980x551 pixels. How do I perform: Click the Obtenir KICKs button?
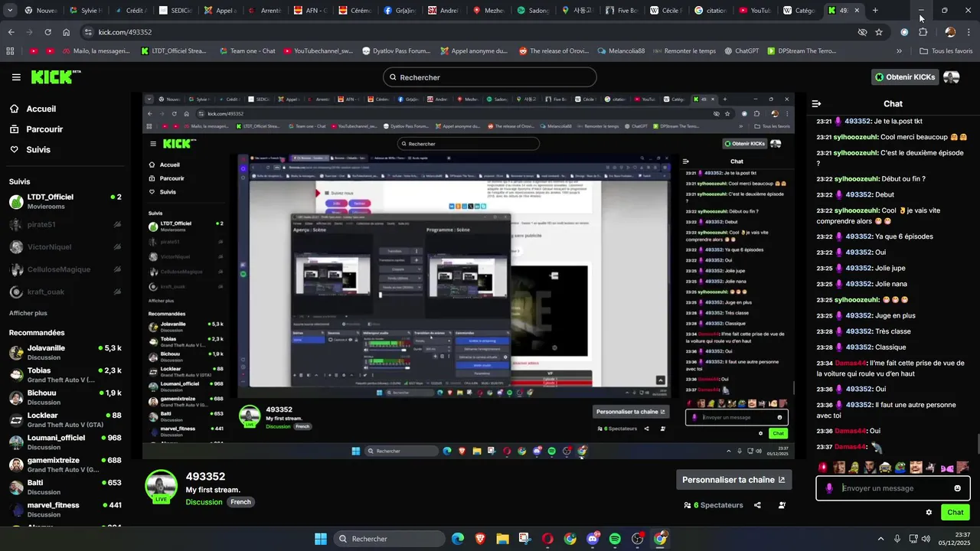(x=906, y=77)
